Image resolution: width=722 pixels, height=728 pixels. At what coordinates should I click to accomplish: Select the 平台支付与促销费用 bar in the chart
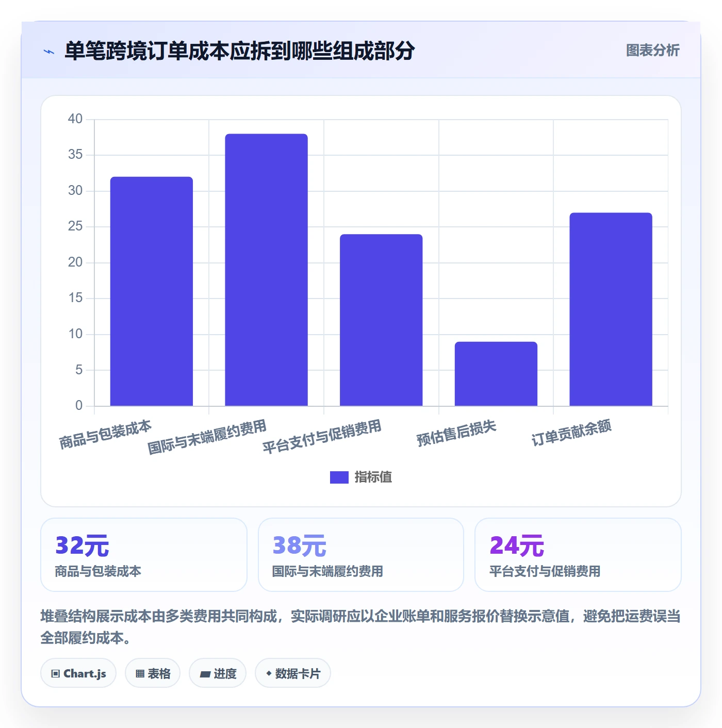coord(381,320)
